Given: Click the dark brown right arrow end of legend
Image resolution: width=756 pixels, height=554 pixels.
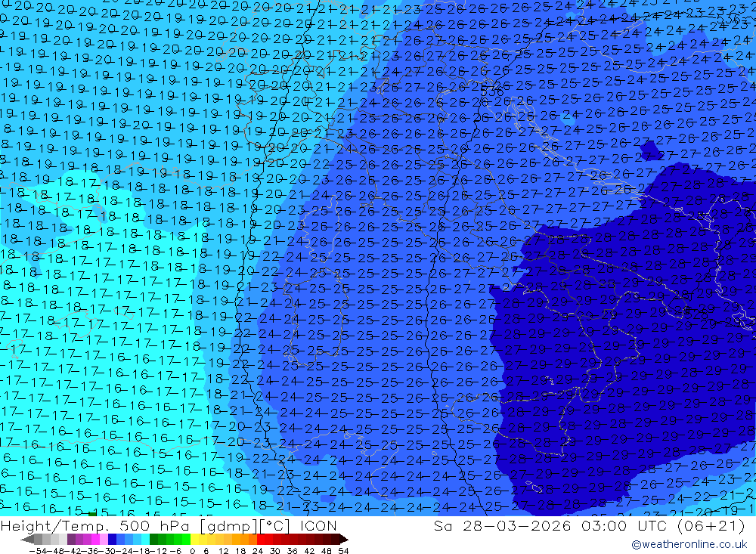Looking at the screenshot, I should click(x=344, y=540).
